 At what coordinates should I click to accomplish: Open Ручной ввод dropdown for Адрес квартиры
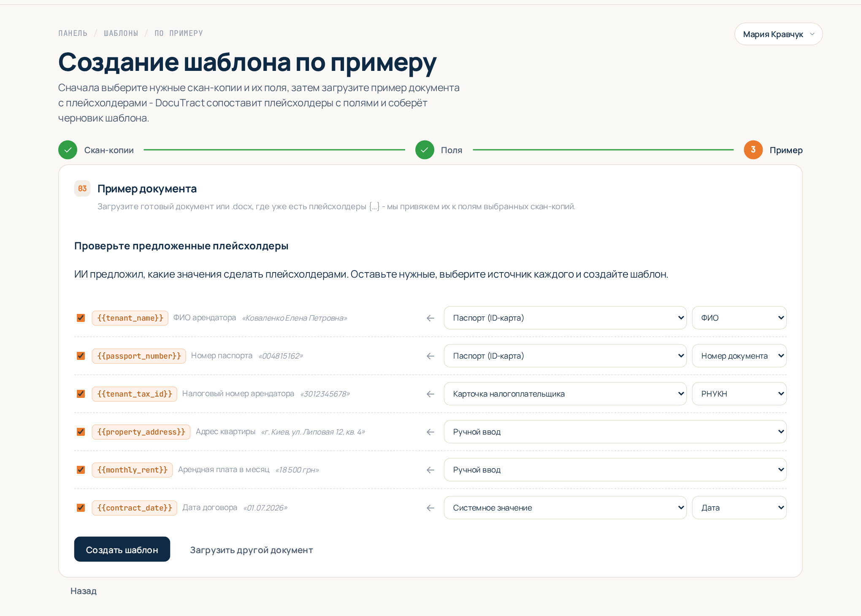click(x=615, y=432)
